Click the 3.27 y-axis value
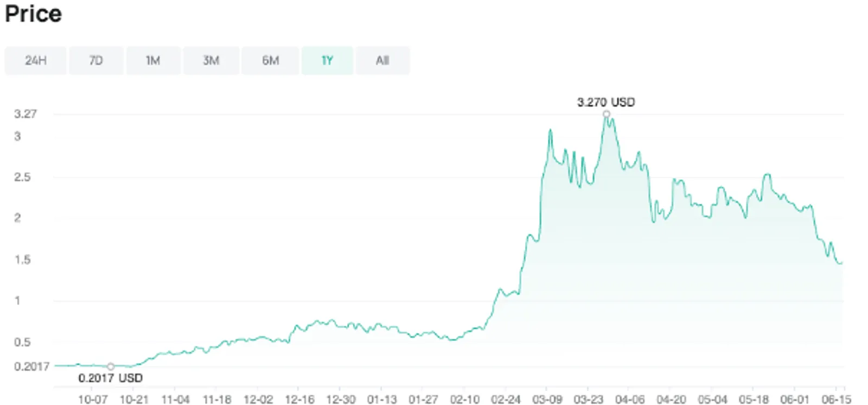Image resolution: width=868 pixels, height=405 pixels. click(x=25, y=114)
